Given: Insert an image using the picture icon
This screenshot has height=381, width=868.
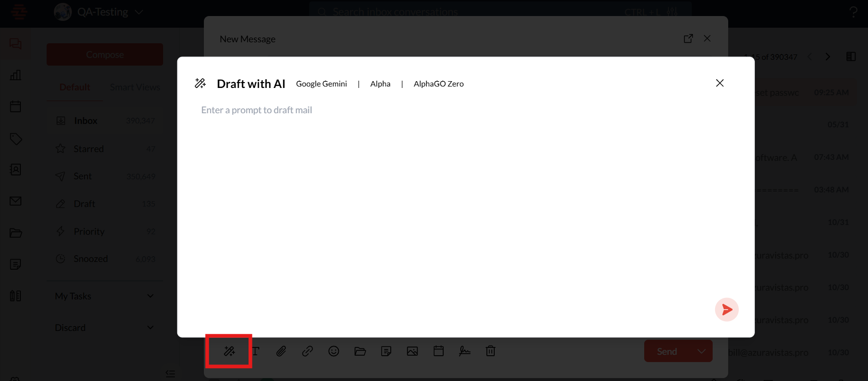Looking at the screenshot, I should point(412,351).
